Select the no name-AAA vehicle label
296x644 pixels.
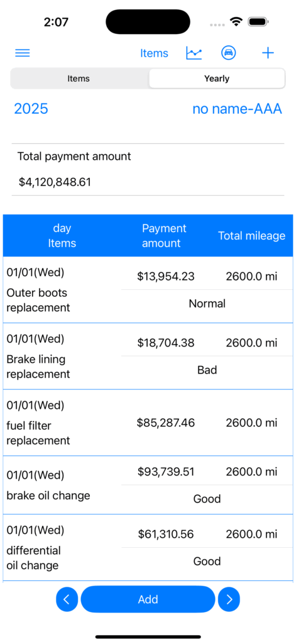tap(238, 109)
